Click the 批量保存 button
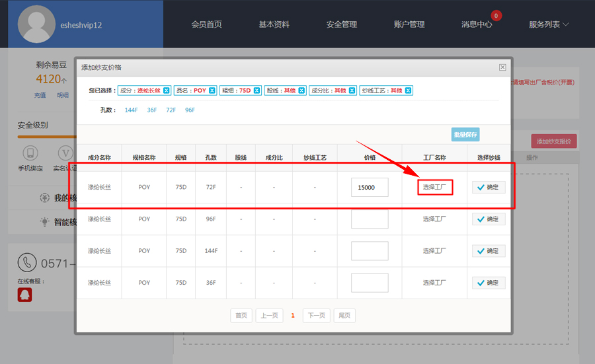Image resolution: width=595 pixels, height=364 pixels. pyautogui.click(x=465, y=135)
